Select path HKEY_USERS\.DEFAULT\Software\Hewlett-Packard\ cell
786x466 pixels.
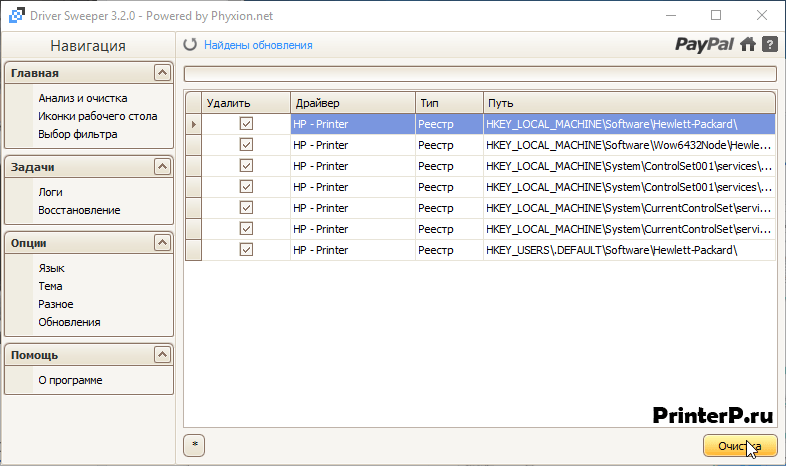pos(630,250)
